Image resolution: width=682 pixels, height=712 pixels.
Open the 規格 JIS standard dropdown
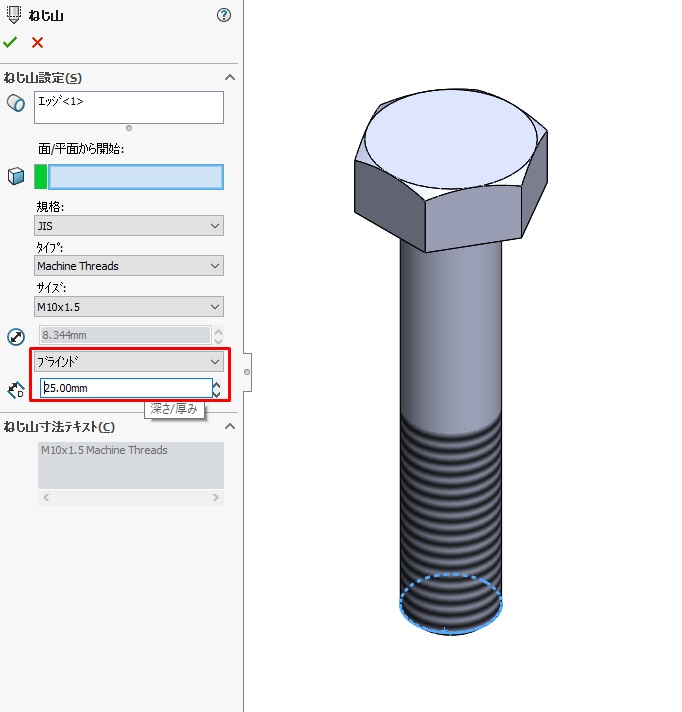(128, 227)
